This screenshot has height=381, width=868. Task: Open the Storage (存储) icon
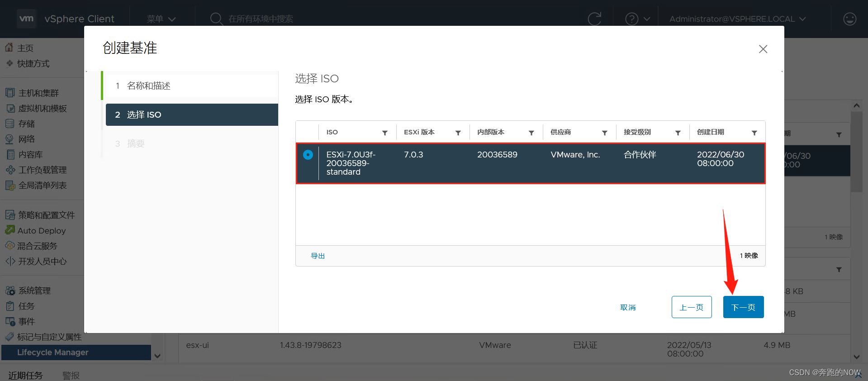pyautogui.click(x=10, y=124)
